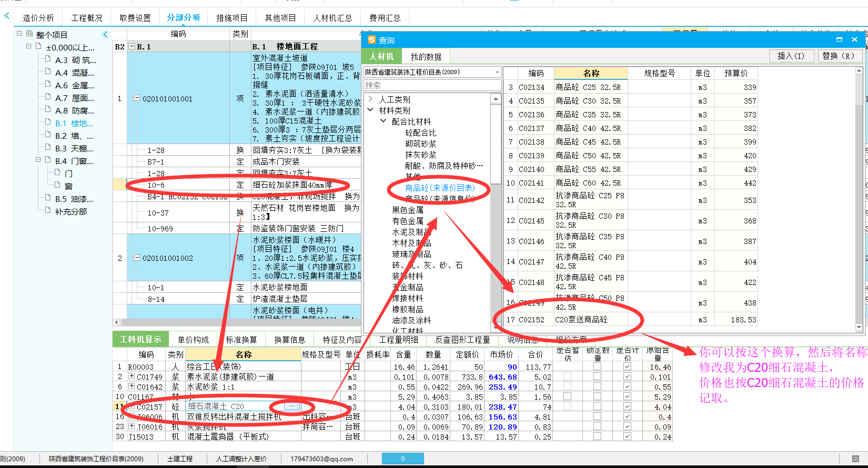Image resolution: width=868 pixels, height=468 pixels.
Task: Toggle 是否计价 checkbox for J06006 row
Action: 627,416
